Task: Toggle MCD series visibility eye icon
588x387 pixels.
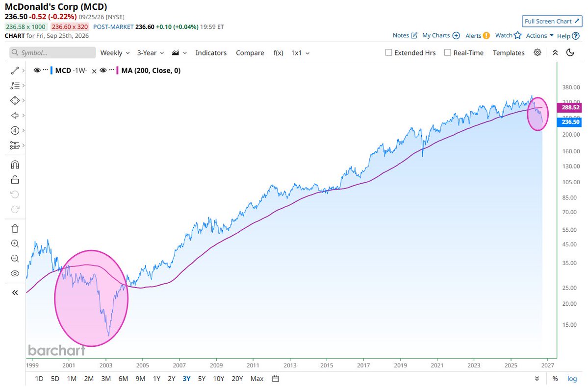Action: tap(37, 70)
